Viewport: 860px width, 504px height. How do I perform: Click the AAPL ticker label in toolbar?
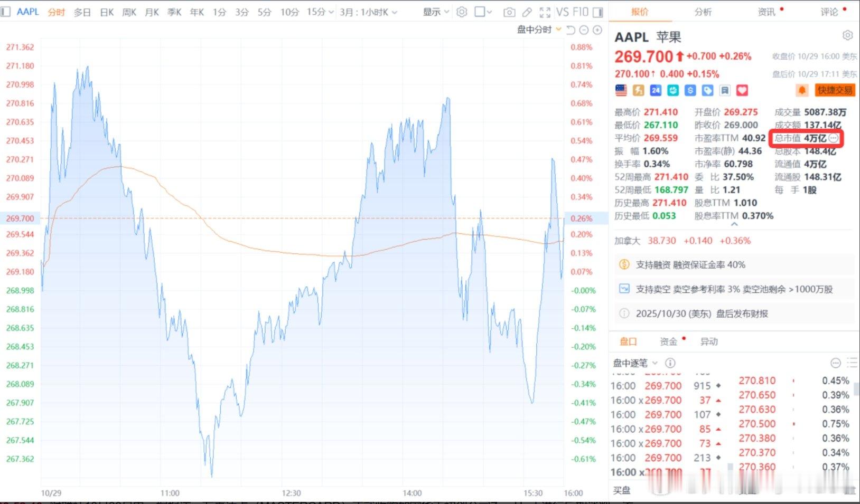click(28, 12)
